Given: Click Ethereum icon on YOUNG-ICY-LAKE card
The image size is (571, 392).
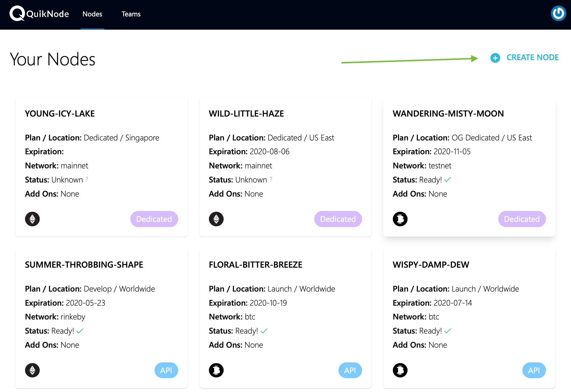Looking at the screenshot, I should pyautogui.click(x=32, y=219).
